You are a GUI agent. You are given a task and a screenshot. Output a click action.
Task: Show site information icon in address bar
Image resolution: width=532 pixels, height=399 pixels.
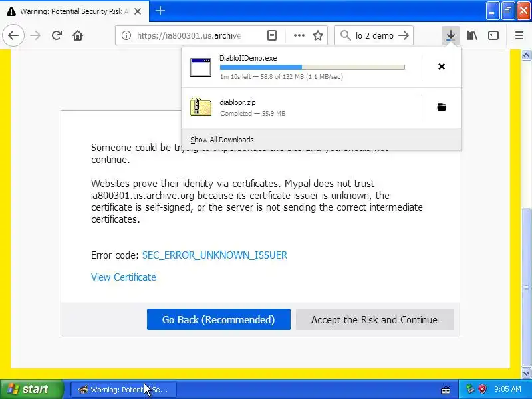(x=126, y=35)
